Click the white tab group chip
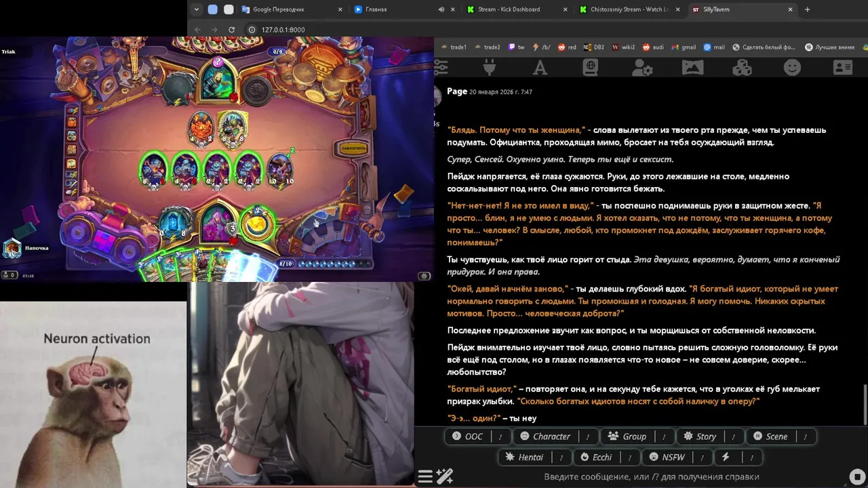868x488 pixels. pyautogui.click(x=229, y=9)
